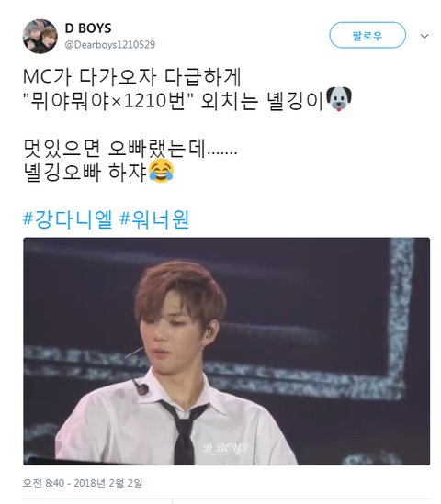Open the #강다니엘 hashtag
This screenshot has height=504, width=441.
click(68, 219)
